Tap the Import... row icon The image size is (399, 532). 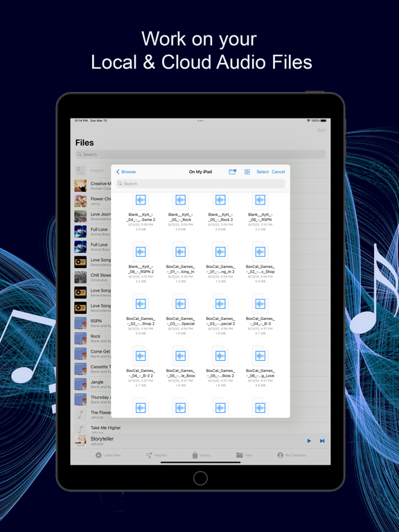(80, 170)
